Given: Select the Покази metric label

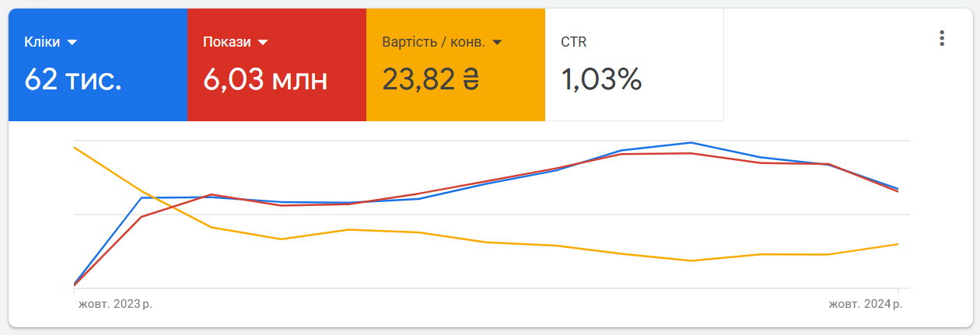Looking at the screenshot, I should tap(227, 42).
